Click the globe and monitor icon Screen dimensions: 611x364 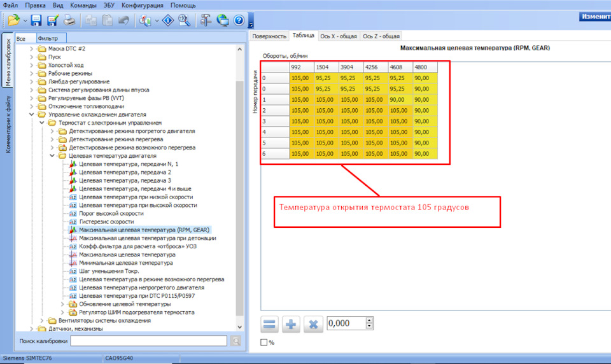222,20
